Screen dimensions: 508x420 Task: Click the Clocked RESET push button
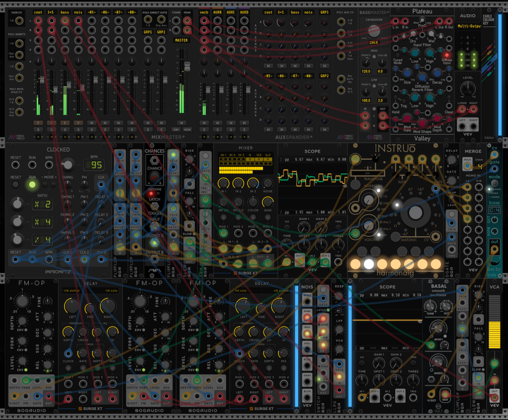click(x=15, y=184)
